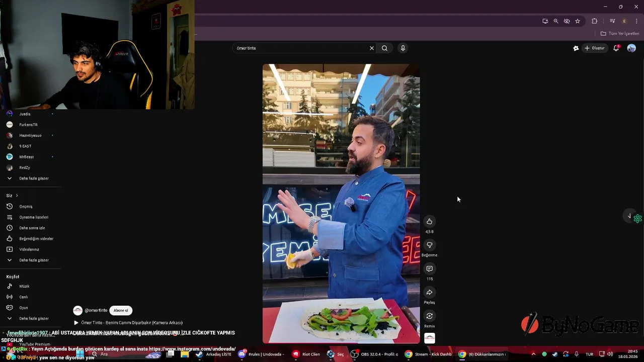Open the sound thumbnail under Remix
The image size is (644, 362).
430,338
